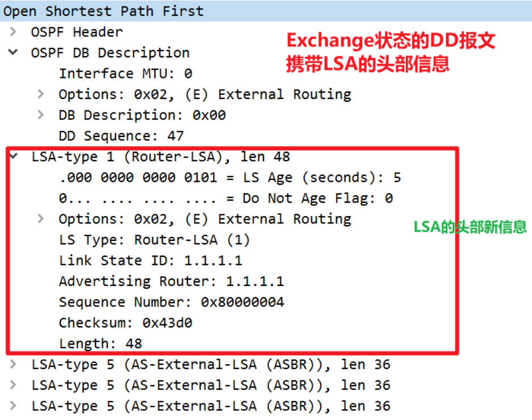Screen dimensions: 532x420
Task: Select the Interface MTU: 0 field
Action: [x=125, y=74]
